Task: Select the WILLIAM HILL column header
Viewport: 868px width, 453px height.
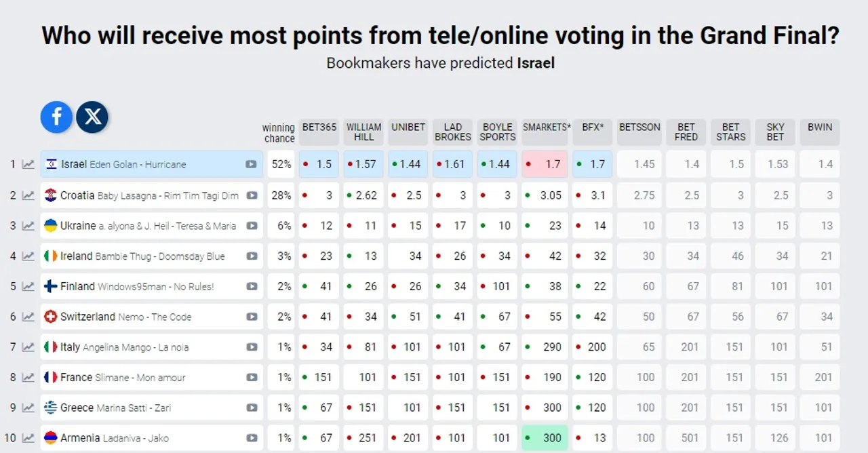Action: (364, 132)
